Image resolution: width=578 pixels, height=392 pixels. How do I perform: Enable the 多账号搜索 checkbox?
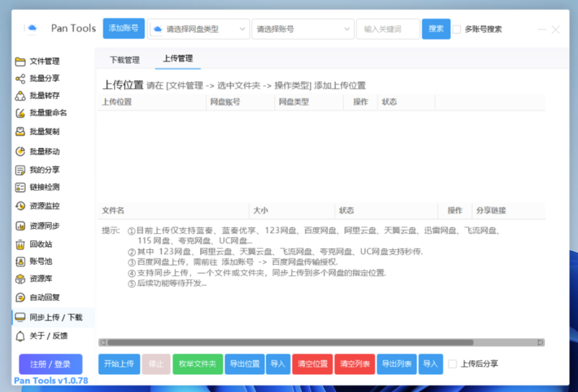(457, 30)
